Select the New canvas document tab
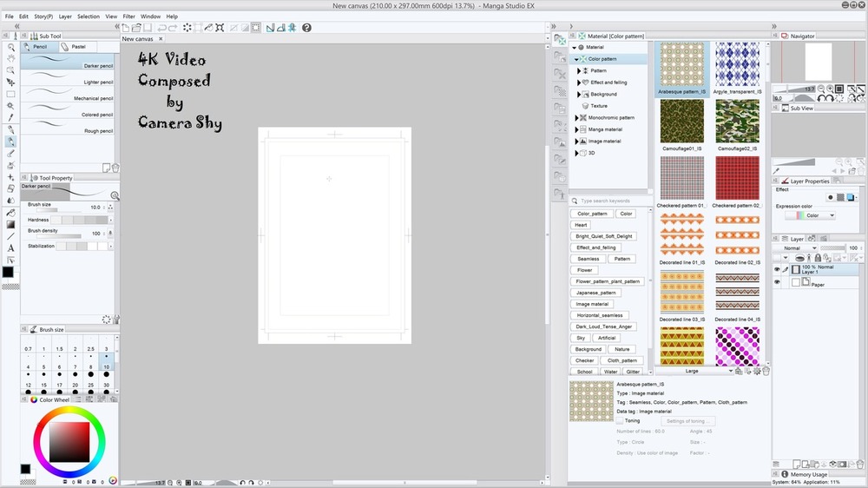The height and width of the screenshot is (488, 868). pos(137,39)
